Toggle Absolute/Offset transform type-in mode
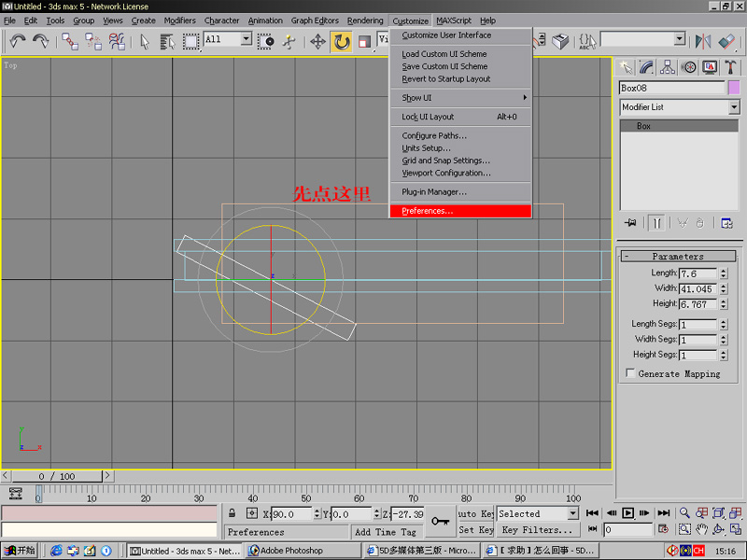 pos(251,513)
